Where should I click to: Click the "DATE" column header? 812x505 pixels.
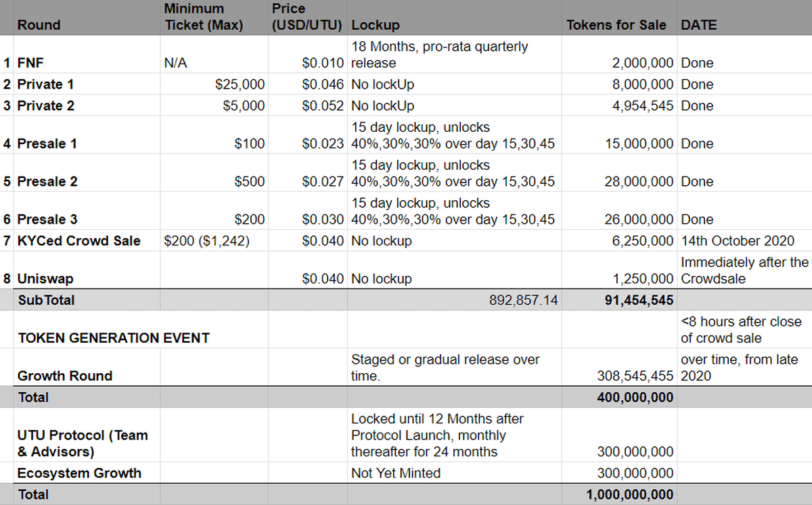point(699,25)
